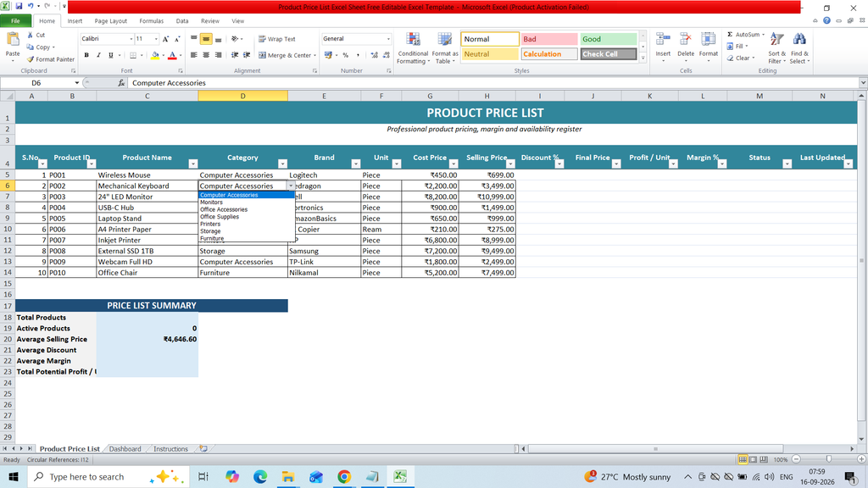This screenshot has height=488, width=868.
Task: Switch to the Insert tab
Action: [75, 21]
